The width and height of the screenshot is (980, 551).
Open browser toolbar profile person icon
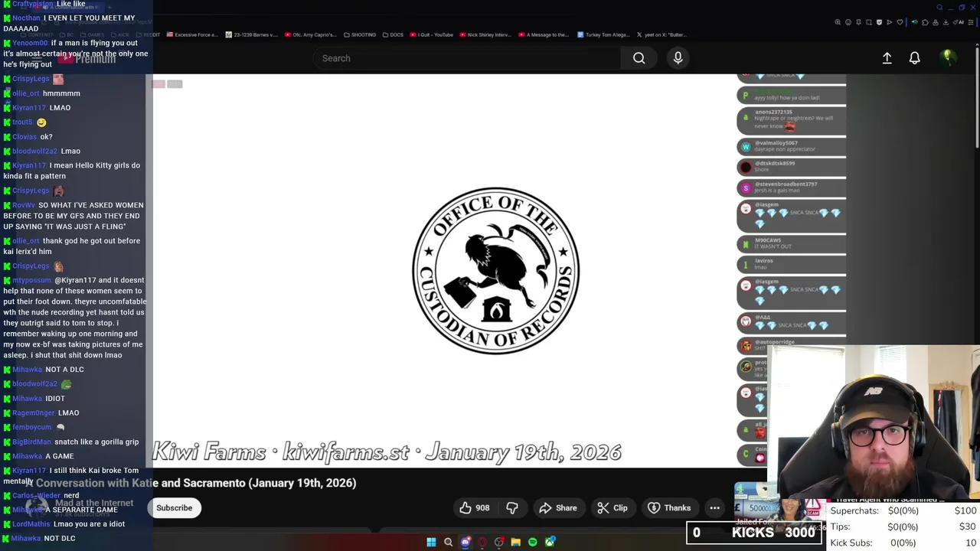(936, 22)
